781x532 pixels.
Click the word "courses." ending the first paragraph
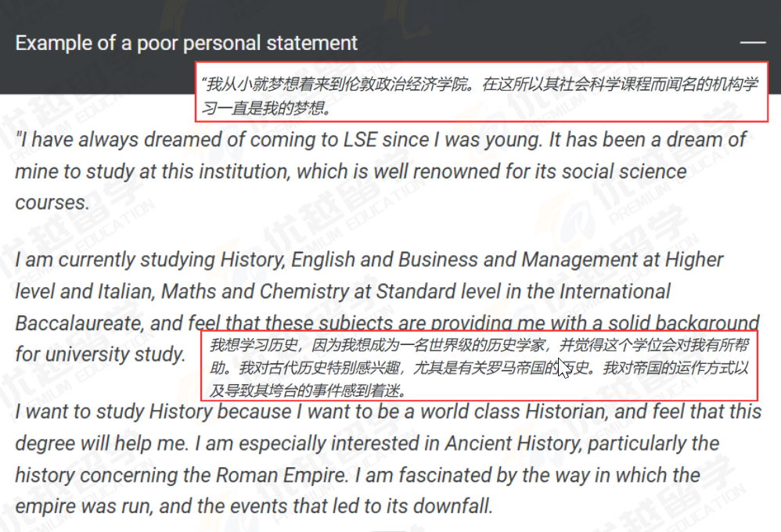pos(52,203)
